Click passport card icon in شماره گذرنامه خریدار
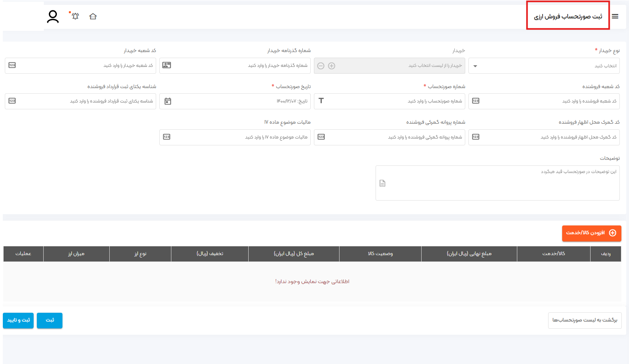Viewport: 629px width, 364px height. 167,65
